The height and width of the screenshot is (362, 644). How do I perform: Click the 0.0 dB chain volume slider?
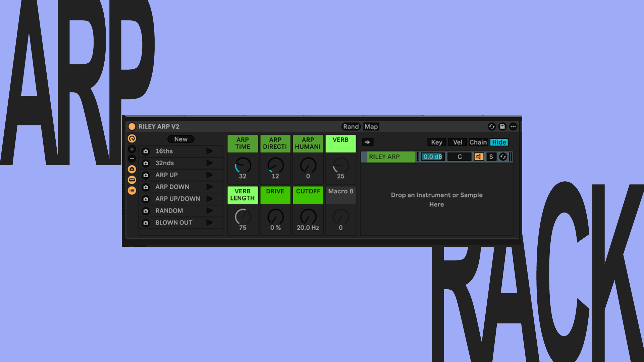(x=433, y=157)
